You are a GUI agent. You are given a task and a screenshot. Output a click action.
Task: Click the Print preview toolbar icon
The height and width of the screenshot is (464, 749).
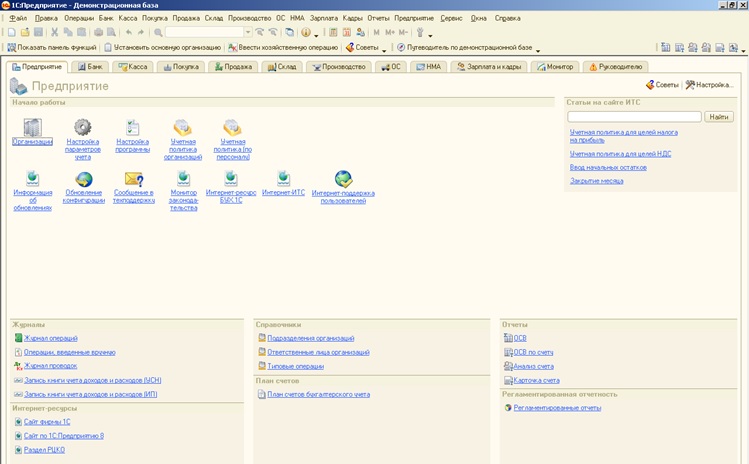111,32
